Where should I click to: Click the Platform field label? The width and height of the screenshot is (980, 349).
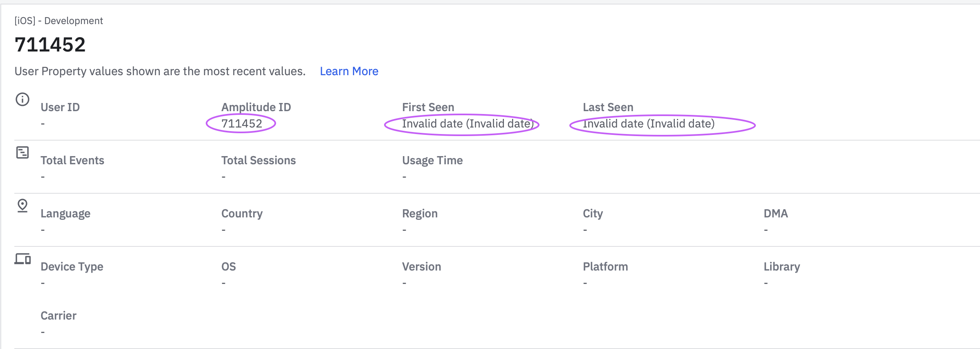[x=605, y=266]
